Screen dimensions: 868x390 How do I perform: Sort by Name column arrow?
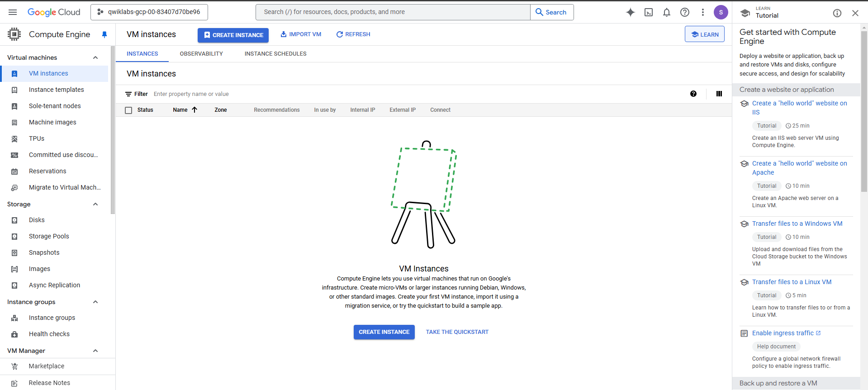pos(194,109)
